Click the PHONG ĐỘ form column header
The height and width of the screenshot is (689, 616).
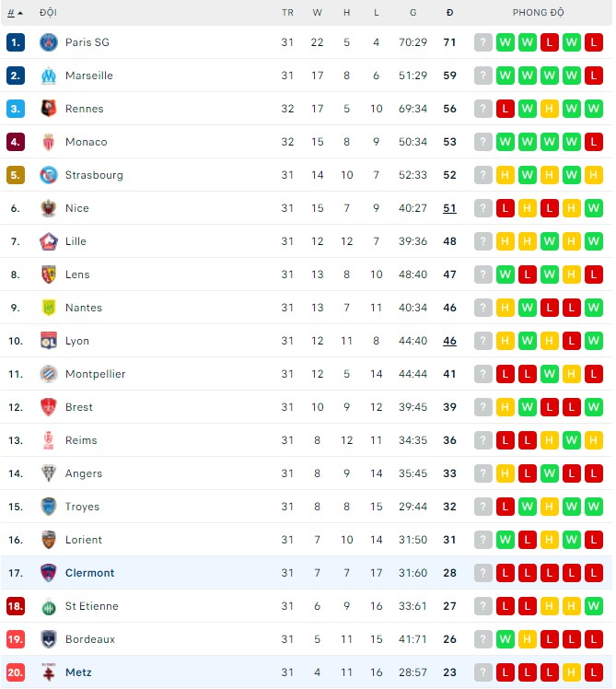click(x=538, y=13)
